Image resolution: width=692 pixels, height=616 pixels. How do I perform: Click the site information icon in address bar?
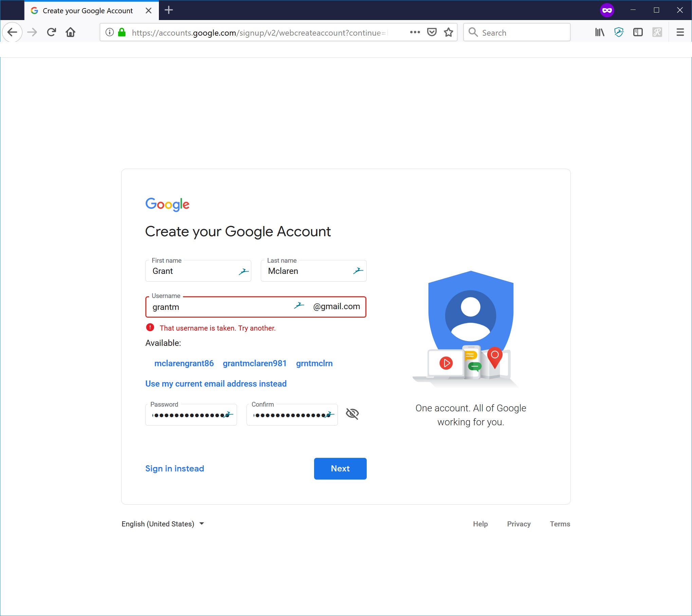click(x=109, y=32)
